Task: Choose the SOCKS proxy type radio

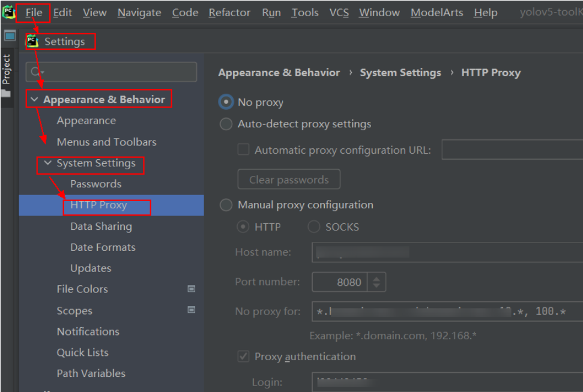Action: coord(314,226)
